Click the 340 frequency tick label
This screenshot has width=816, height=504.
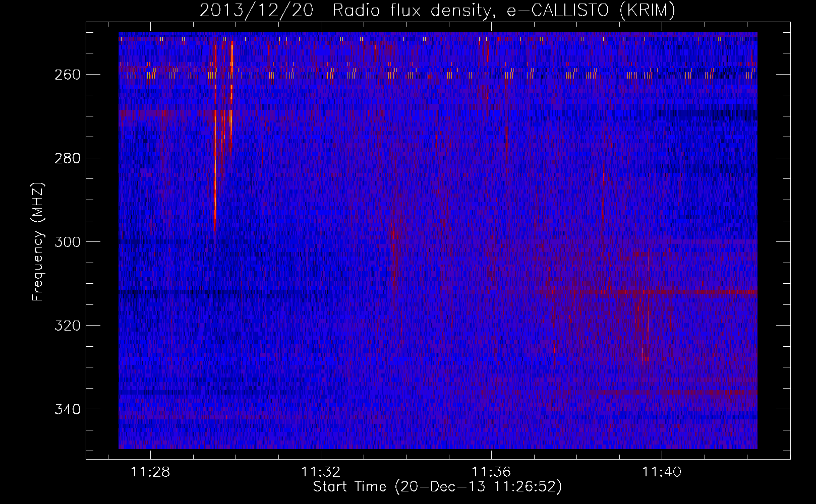[x=67, y=409]
